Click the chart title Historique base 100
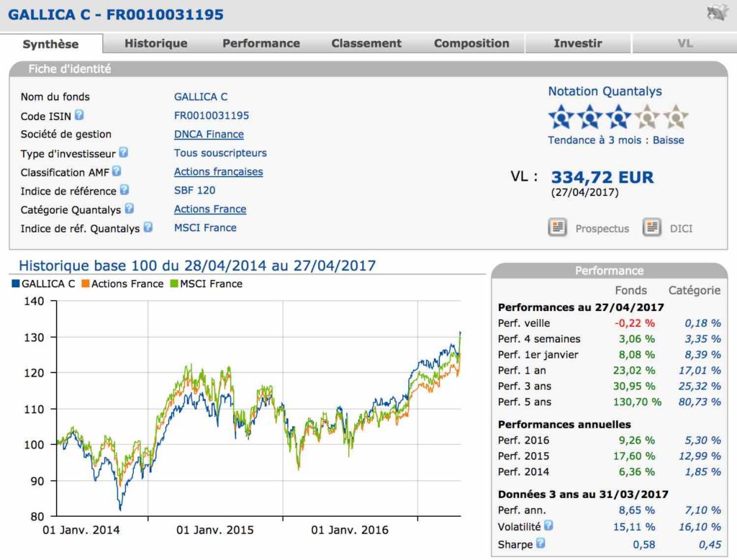This screenshot has width=737, height=560. pyautogui.click(x=197, y=266)
